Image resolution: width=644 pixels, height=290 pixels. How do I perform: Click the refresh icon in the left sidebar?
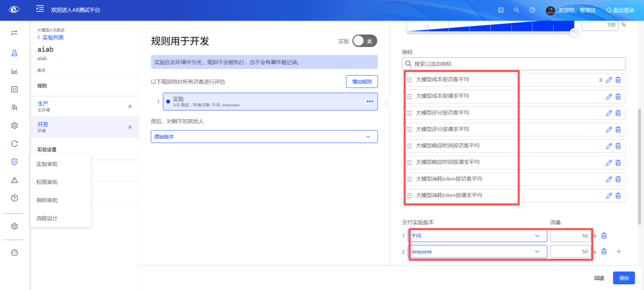[x=14, y=143]
